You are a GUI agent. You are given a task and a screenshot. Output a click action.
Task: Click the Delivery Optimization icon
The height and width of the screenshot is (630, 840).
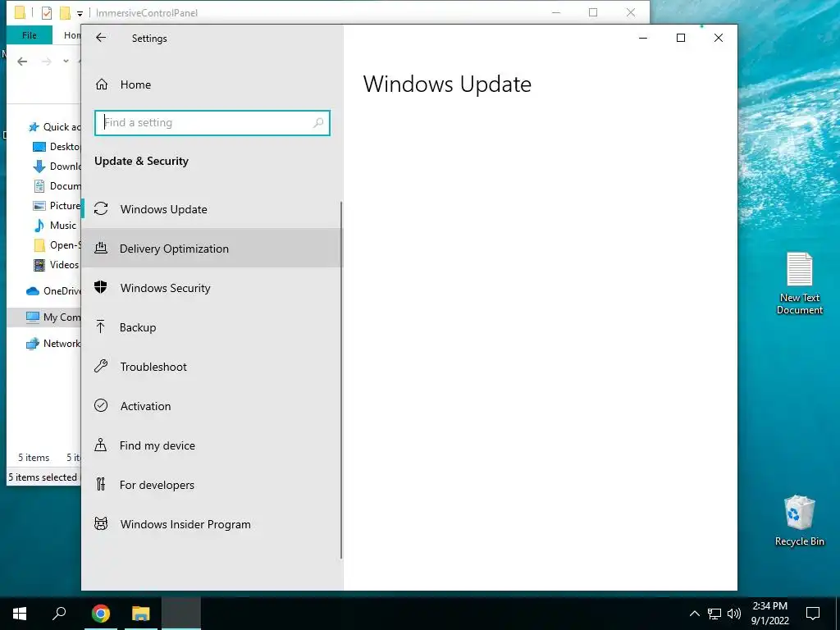pos(101,248)
